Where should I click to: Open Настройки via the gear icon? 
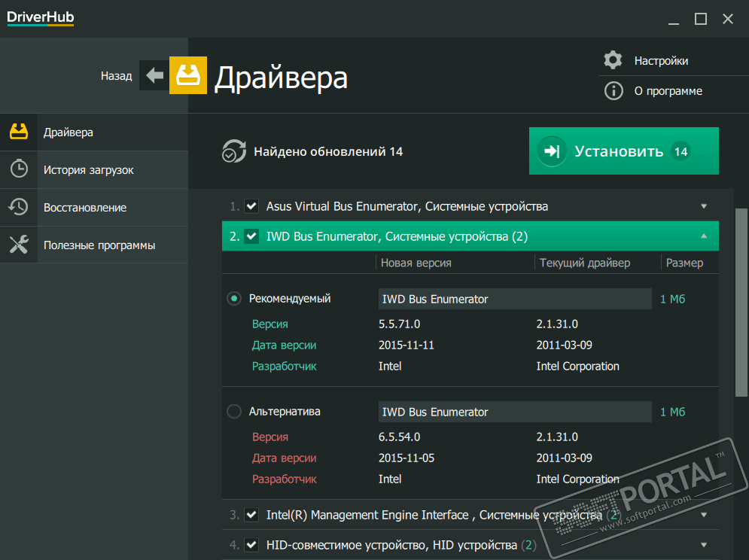click(614, 60)
